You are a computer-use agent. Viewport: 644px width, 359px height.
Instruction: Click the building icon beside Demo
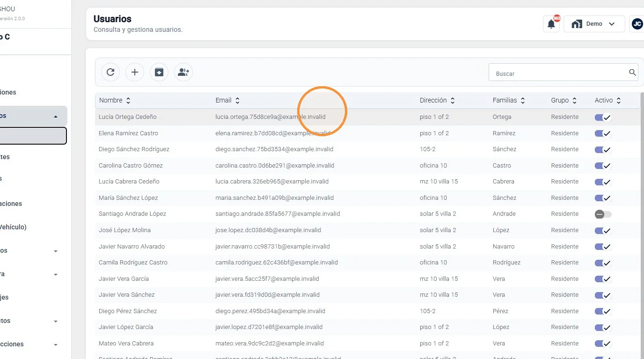tap(577, 24)
